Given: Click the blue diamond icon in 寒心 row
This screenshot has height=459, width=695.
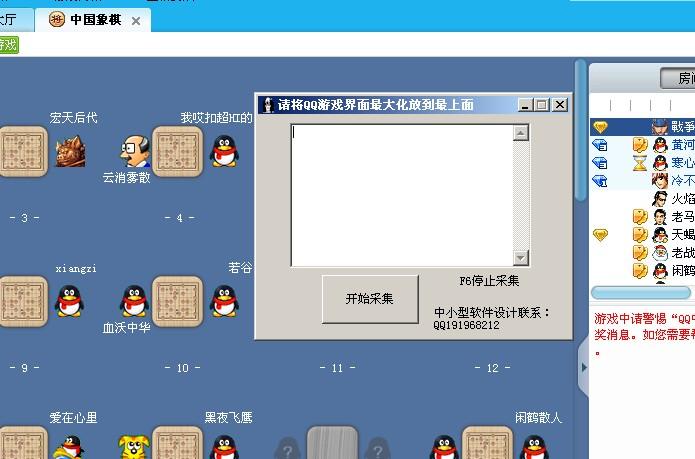Looking at the screenshot, I should [600, 163].
